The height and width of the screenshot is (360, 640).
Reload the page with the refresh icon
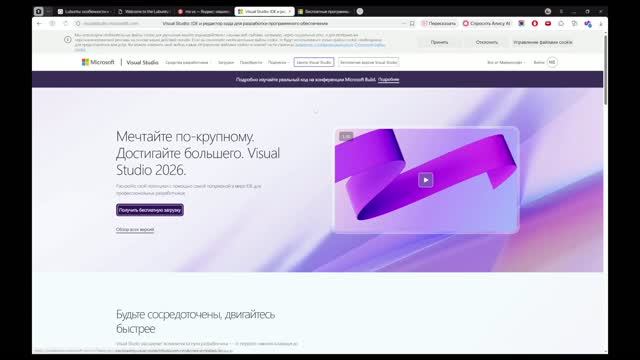coord(66,24)
